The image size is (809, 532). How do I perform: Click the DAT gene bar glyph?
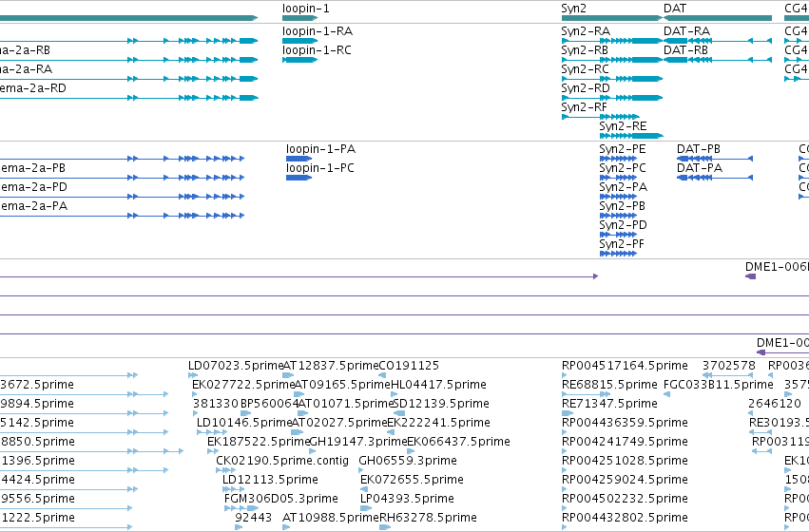click(718, 18)
